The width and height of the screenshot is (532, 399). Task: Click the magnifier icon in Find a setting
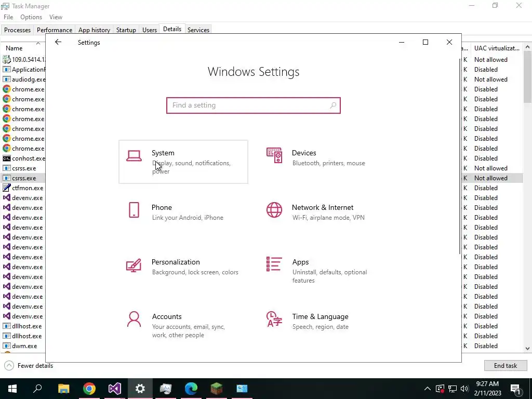[x=333, y=105]
